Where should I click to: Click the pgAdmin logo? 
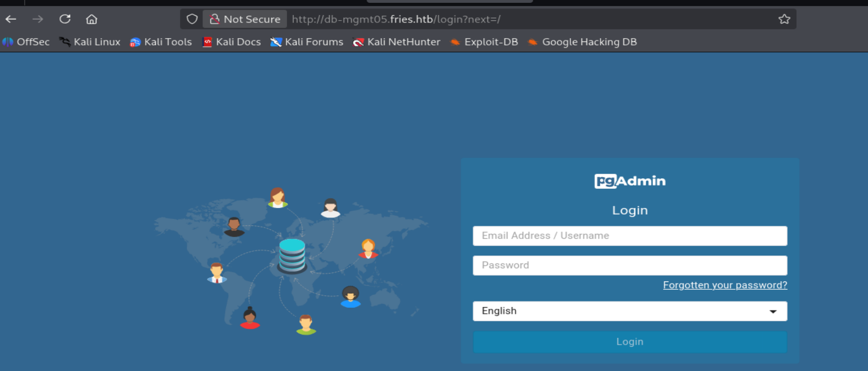coord(630,181)
